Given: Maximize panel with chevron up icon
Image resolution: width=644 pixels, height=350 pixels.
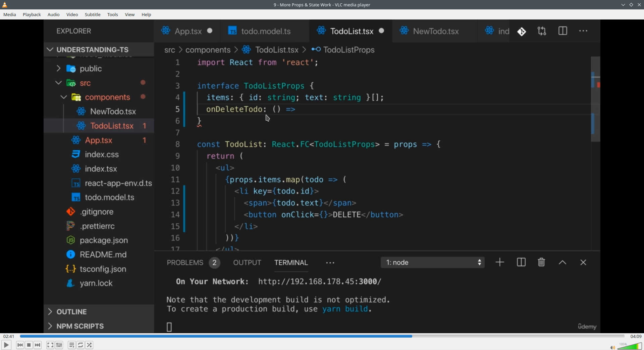Looking at the screenshot, I should (x=562, y=263).
